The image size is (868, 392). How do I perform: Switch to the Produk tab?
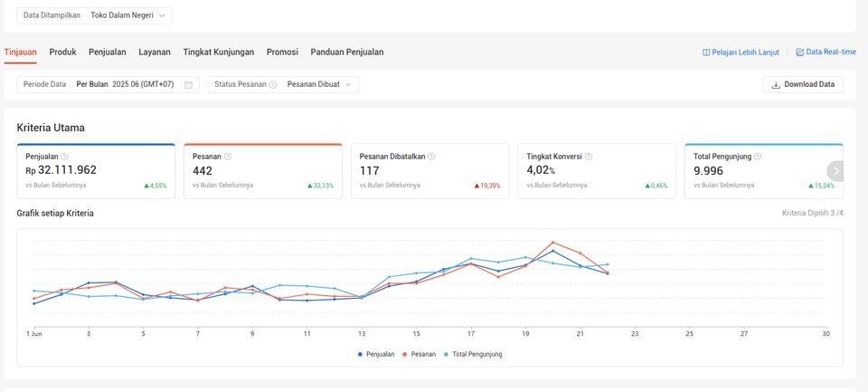[x=62, y=53]
